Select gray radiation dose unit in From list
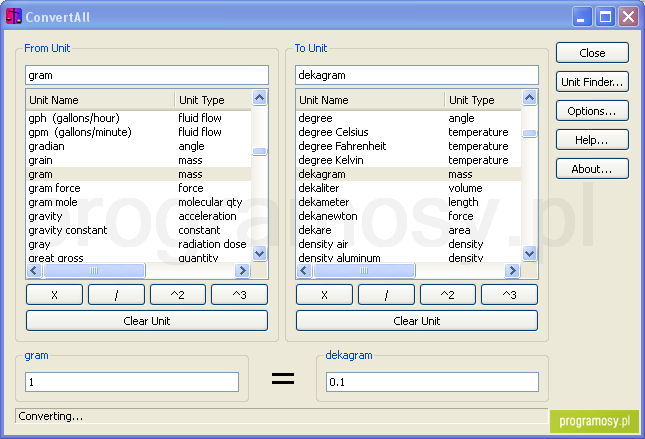 (x=139, y=244)
